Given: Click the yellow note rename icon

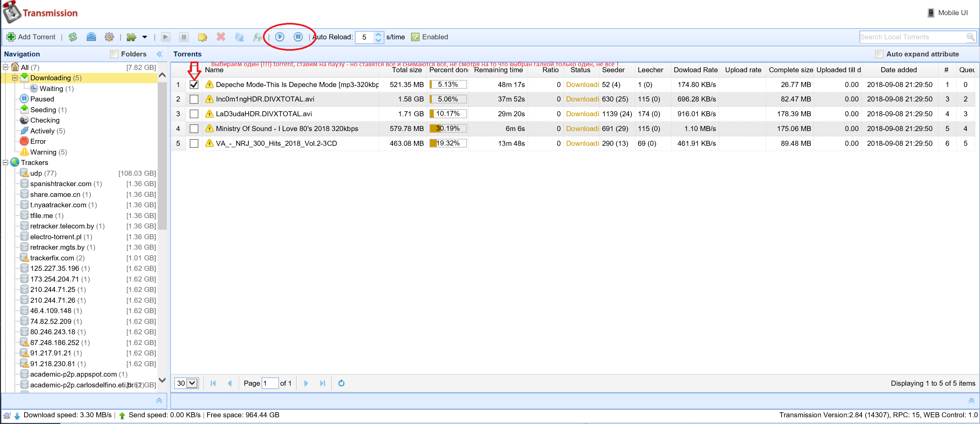Looking at the screenshot, I should pyautogui.click(x=202, y=37).
